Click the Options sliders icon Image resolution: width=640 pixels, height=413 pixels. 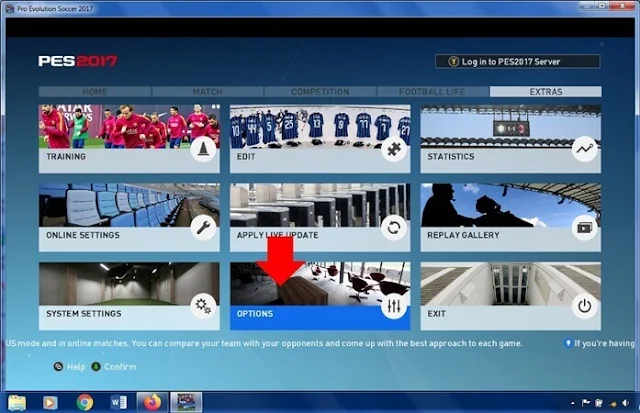pos(394,306)
